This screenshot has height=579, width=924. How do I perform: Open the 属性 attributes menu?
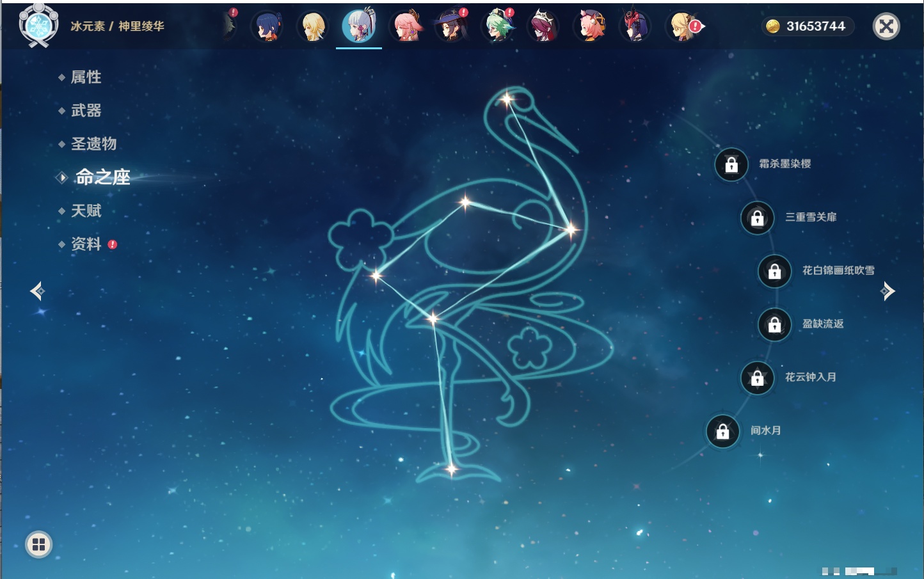[86, 77]
